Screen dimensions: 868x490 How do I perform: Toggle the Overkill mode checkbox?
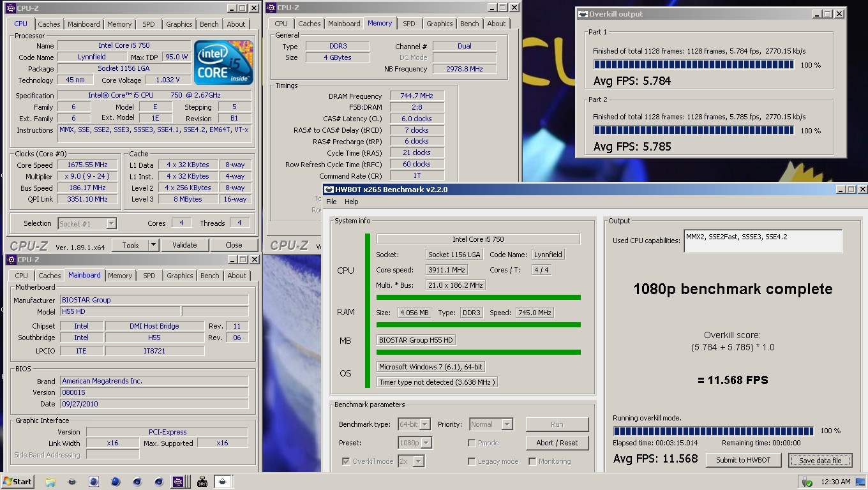point(346,461)
